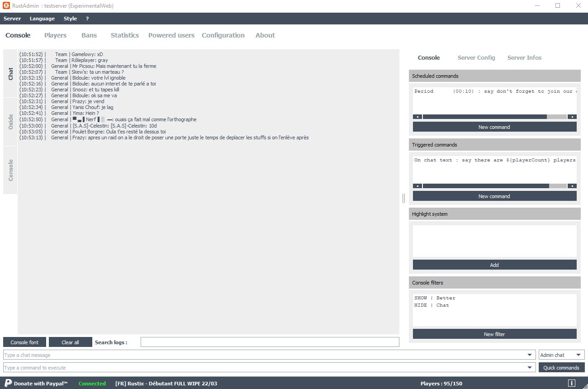The image size is (588, 389).
Task: Click the Clear all button
Action: [71, 342]
